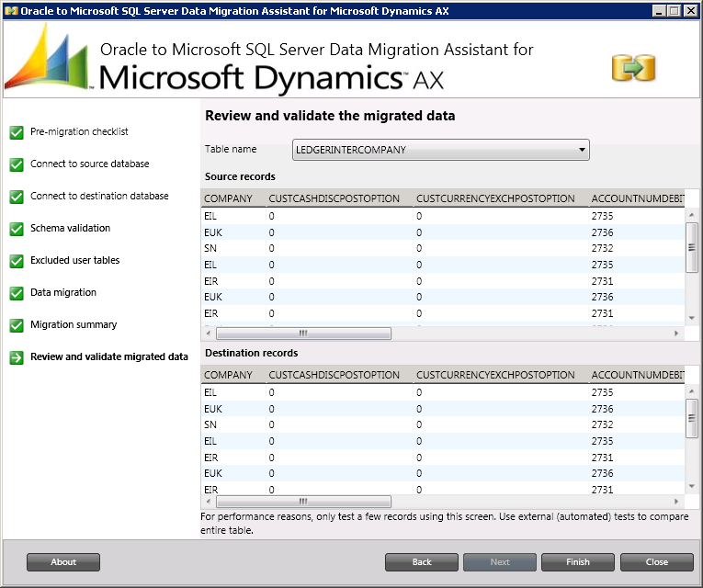Click green check icon beside Data migration
Screen dimensions: 703x588
pyautogui.click(x=17, y=293)
